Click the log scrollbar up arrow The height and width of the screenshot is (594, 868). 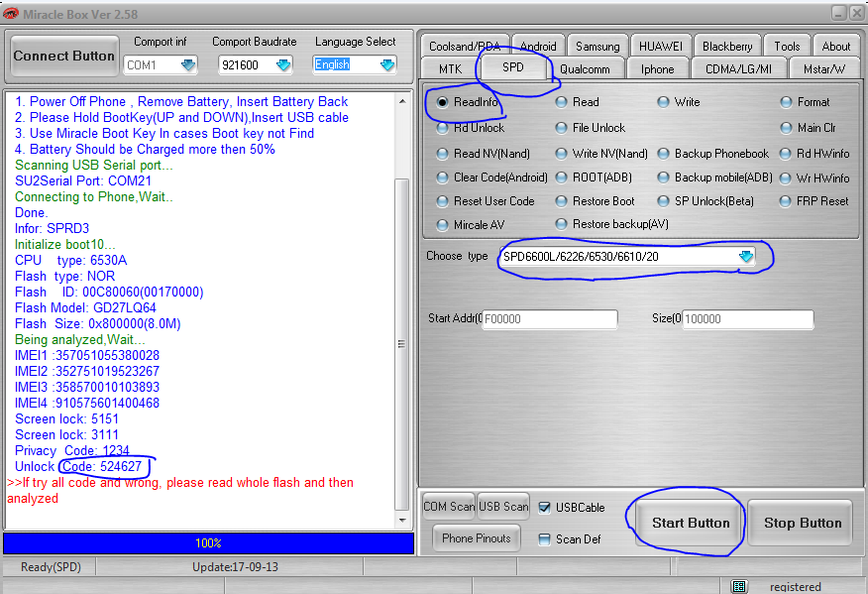402,101
